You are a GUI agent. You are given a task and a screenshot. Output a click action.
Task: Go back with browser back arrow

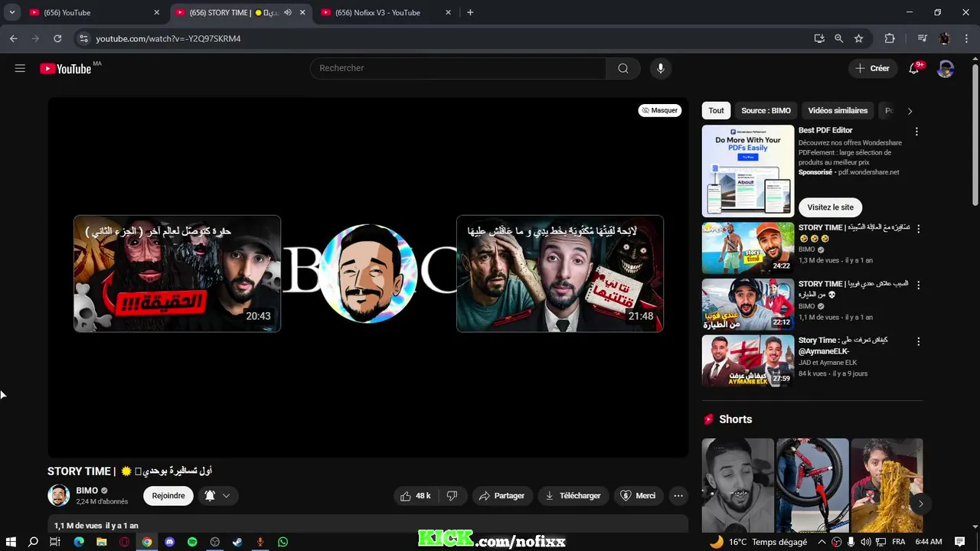click(x=13, y=38)
